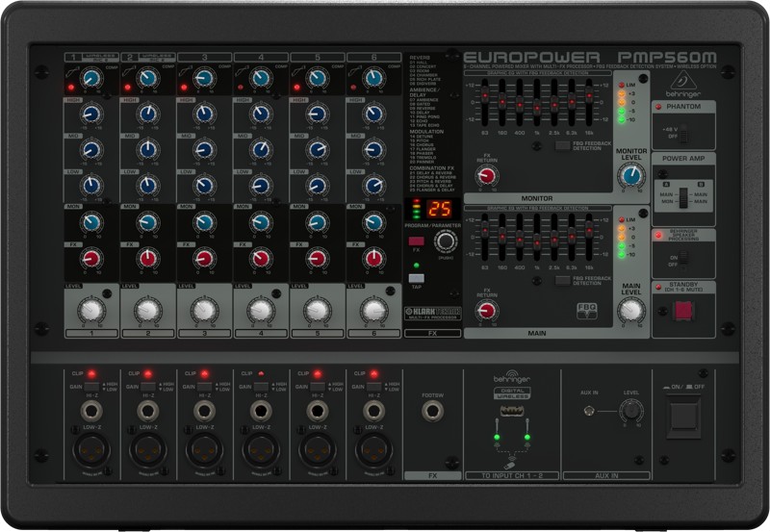Click channel 2 white LEVEL knob
Image resolution: width=770 pixels, height=532 pixels.
pos(147,309)
